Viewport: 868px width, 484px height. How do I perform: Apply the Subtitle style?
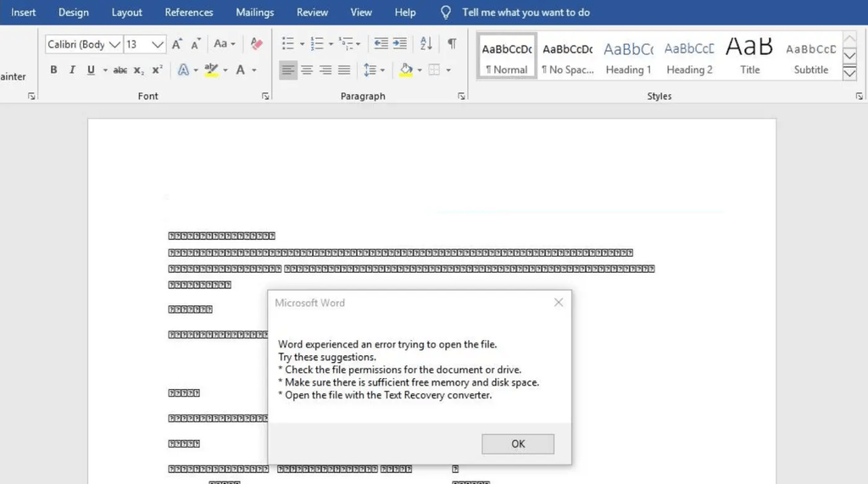pyautogui.click(x=811, y=56)
